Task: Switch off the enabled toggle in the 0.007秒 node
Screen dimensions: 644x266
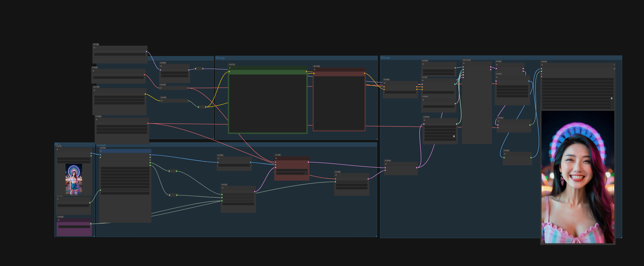Action: point(454,136)
